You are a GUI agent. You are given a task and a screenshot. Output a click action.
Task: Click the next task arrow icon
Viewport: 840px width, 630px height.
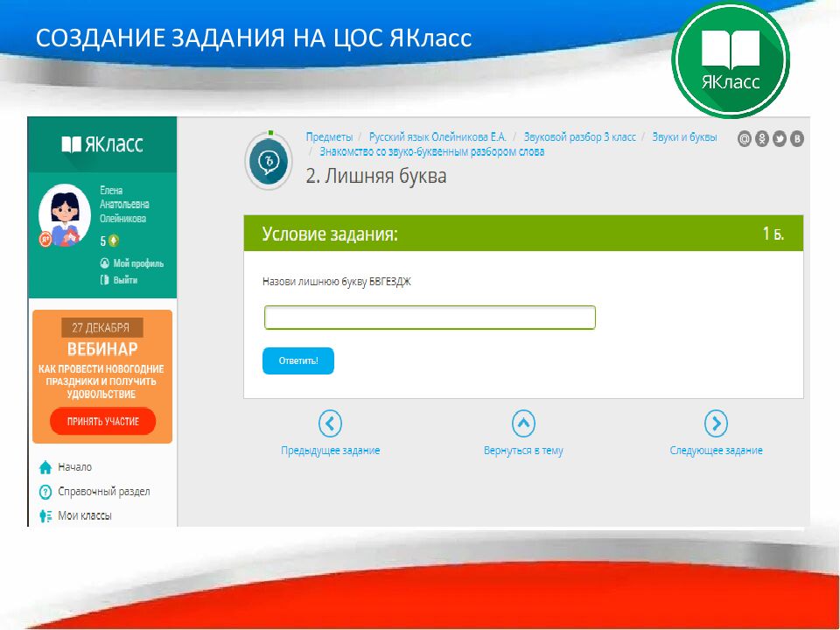point(717,423)
